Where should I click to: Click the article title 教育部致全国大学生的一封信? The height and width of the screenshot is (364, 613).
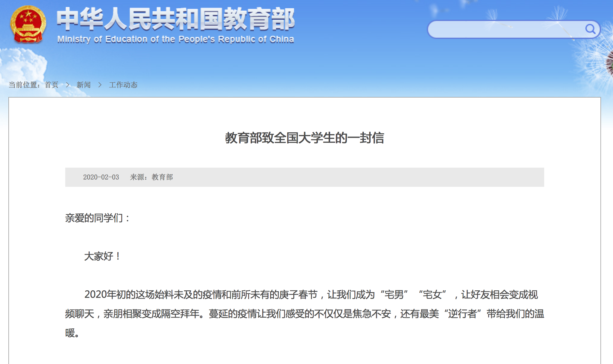click(304, 138)
